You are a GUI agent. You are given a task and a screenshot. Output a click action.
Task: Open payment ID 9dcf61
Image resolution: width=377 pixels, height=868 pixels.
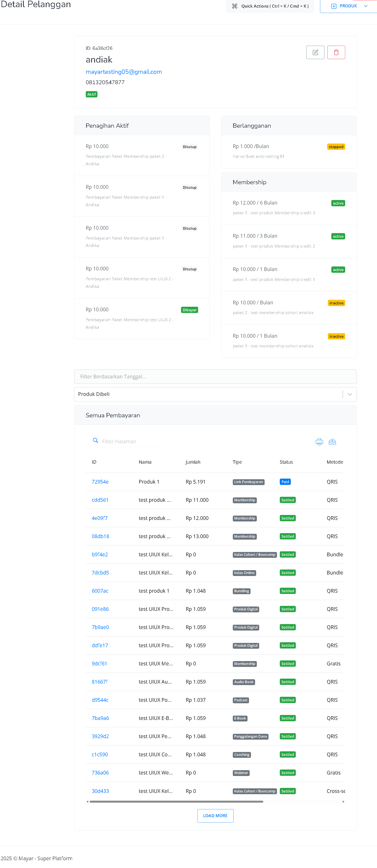click(x=99, y=664)
